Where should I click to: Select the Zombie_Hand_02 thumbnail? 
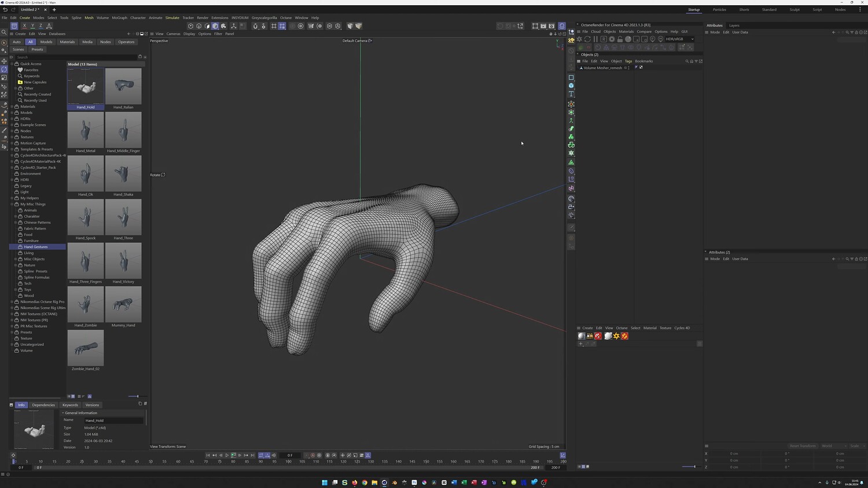[x=86, y=347]
